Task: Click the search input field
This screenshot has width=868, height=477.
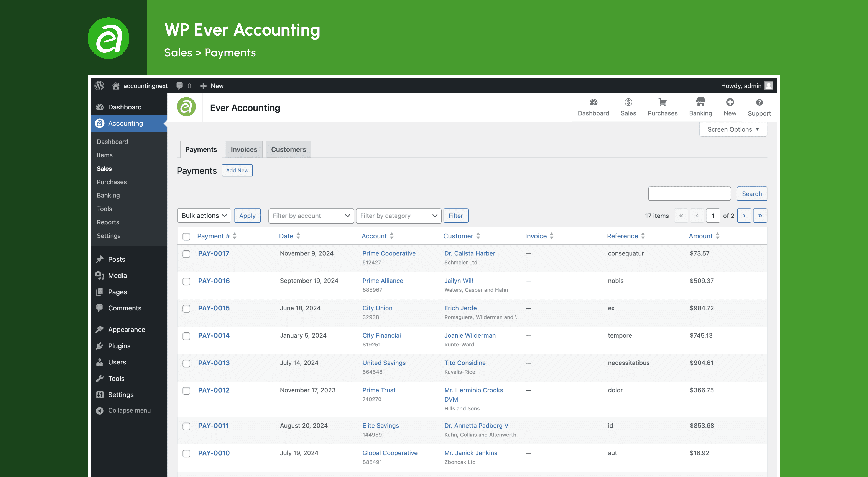Action: click(689, 193)
